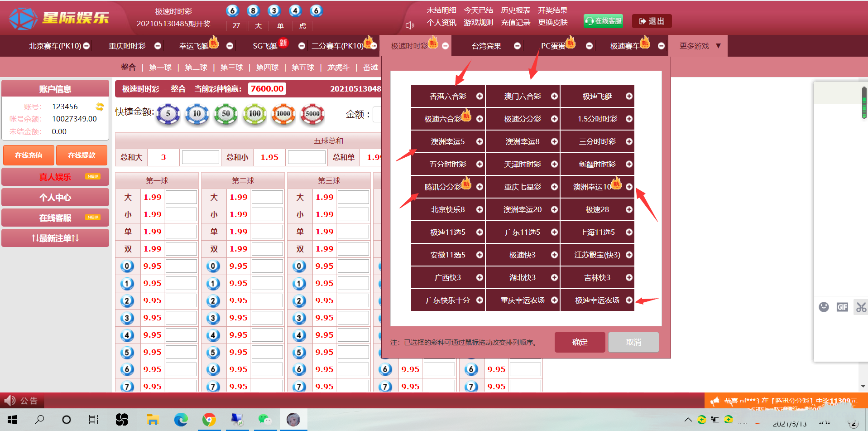Image resolution: width=868 pixels, height=431 pixels.
Task: Add 澳洲幸运10 using its plus toggle
Action: [x=629, y=187]
